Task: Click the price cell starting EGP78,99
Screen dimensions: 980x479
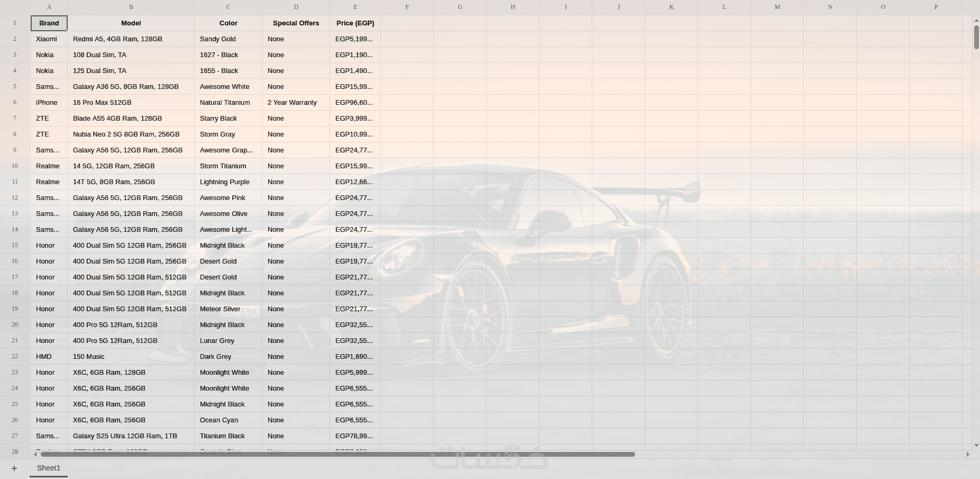Action: click(x=355, y=436)
